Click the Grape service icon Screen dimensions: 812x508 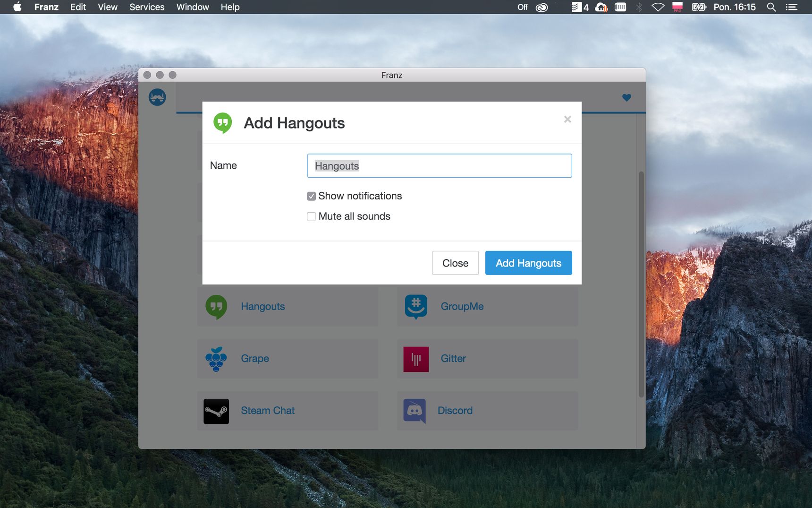[216, 359]
